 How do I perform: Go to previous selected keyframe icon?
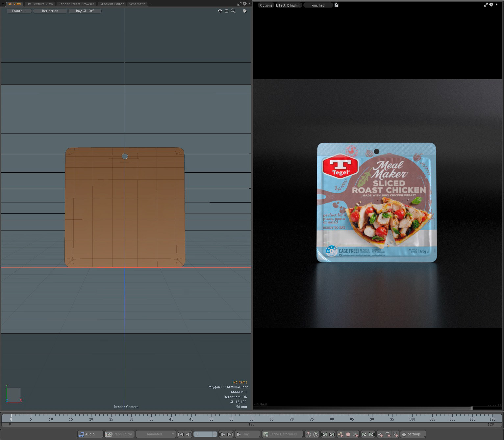[x=332, y=434]
